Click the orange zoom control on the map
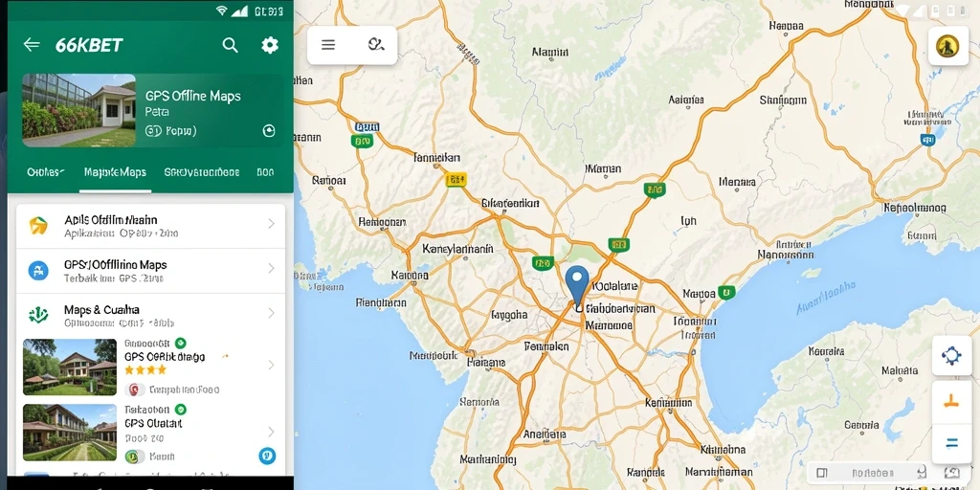980x490 pixels. (951, 401)
